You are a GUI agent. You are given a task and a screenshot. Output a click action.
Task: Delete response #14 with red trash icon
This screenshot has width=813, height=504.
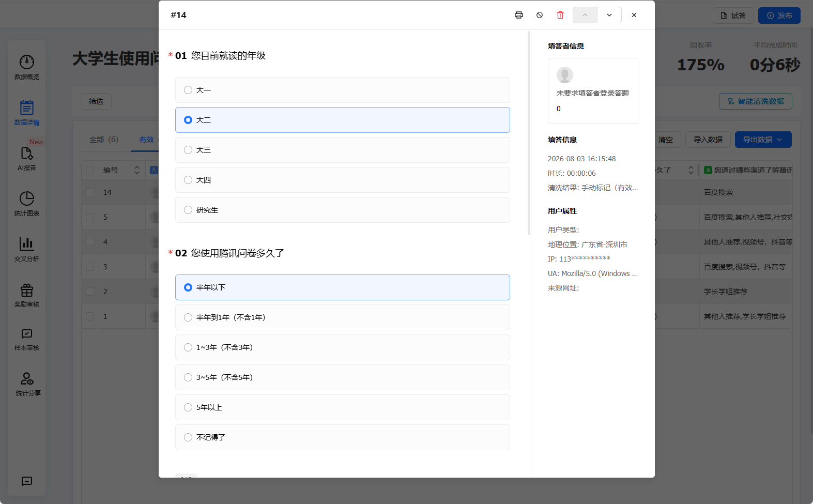click(560, 15)
